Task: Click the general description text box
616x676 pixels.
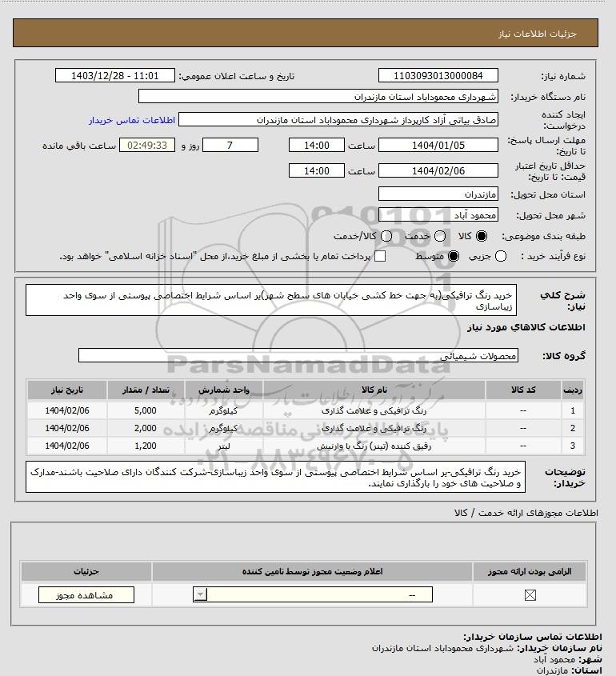Action: (x=271, y=300)
